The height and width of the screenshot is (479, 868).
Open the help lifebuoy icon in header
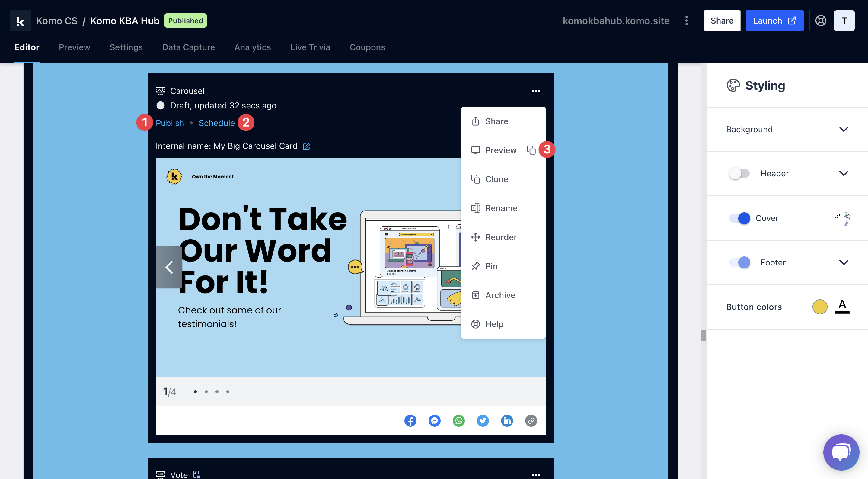pos(821,21)
